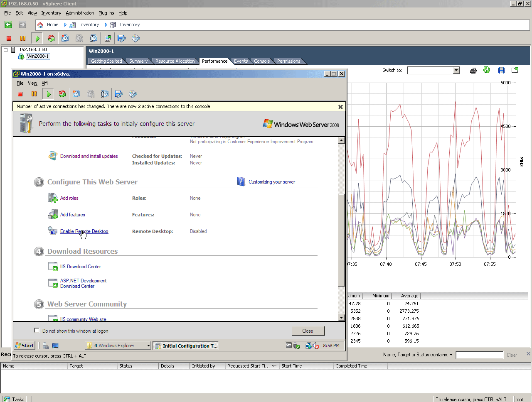Screen dimensions: 532x402
Task: Click the 'Name, Target or Status contains' search field
Action: (x=479, y=355)
